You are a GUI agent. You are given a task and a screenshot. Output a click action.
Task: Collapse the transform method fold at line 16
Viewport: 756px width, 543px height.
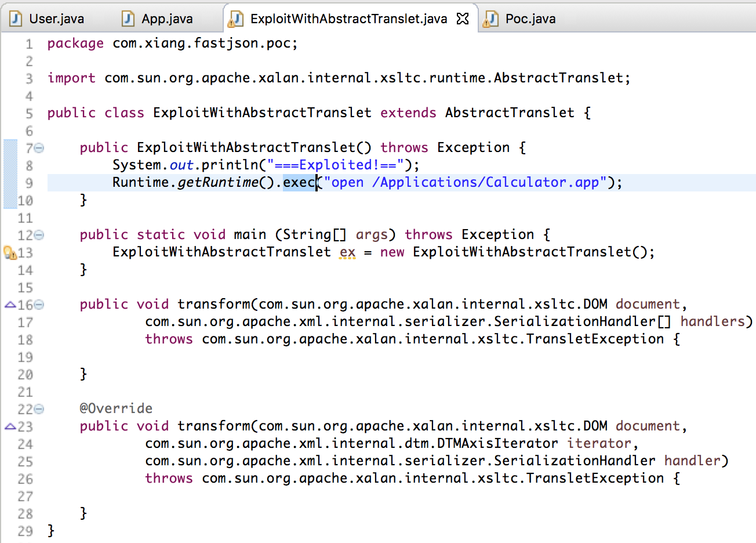pos(39,305)
